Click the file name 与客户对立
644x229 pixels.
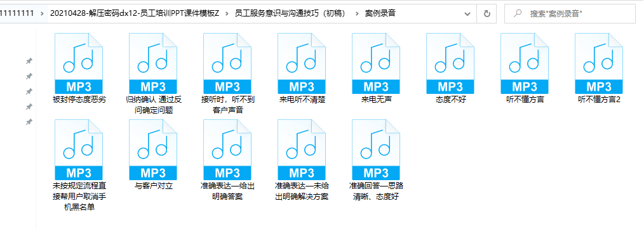(154, 186)
